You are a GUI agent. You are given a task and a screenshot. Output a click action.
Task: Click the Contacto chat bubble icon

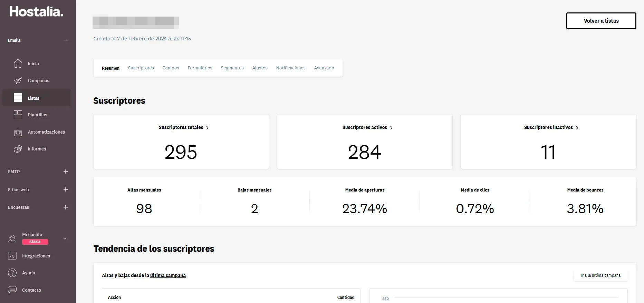[12, 290]
